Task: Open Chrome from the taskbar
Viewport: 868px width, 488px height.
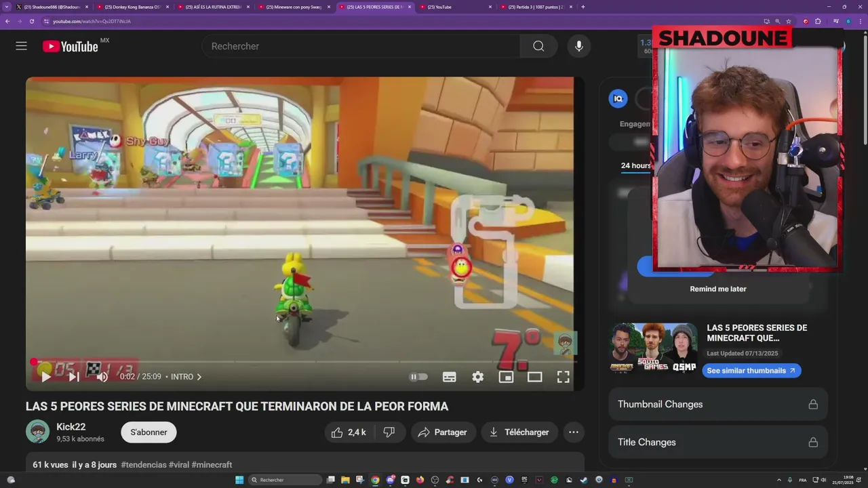Action: pyautogui.click(x=375, y=480)
